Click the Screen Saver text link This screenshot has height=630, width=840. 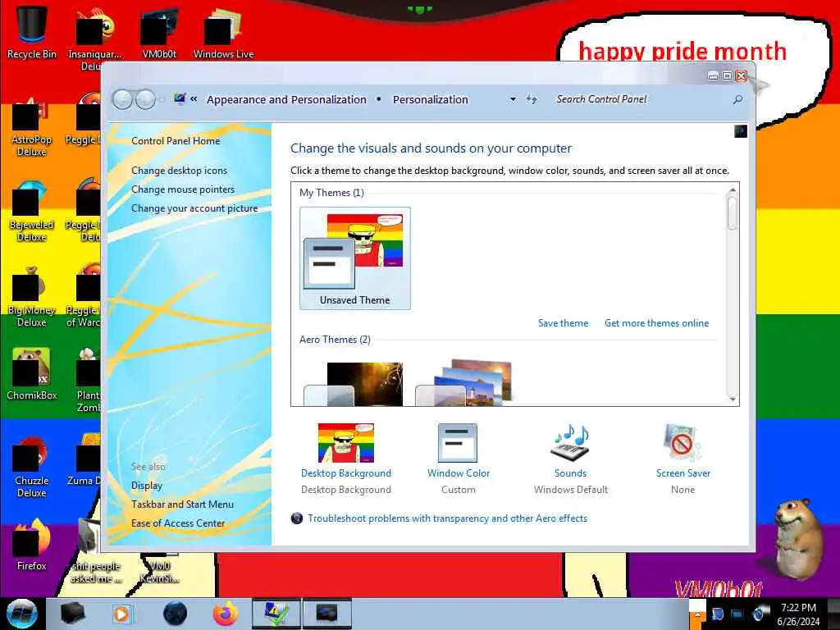[683, 473]
